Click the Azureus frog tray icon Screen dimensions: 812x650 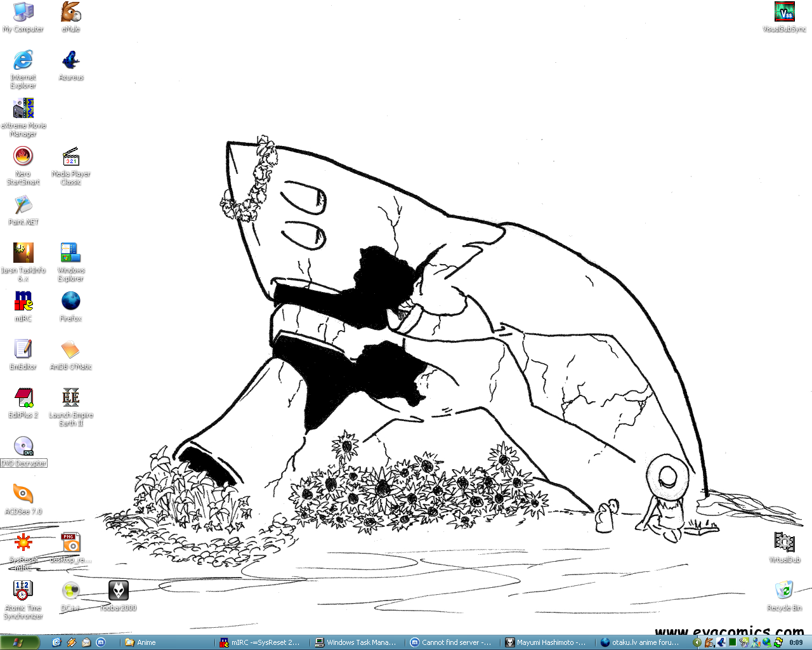point(721,642)
